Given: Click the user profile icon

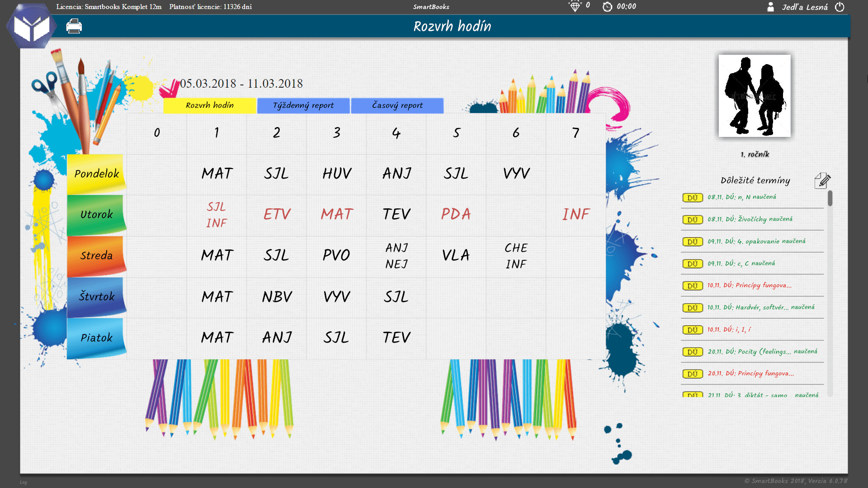Looking at the screenshot, I should tap(770, 7).
